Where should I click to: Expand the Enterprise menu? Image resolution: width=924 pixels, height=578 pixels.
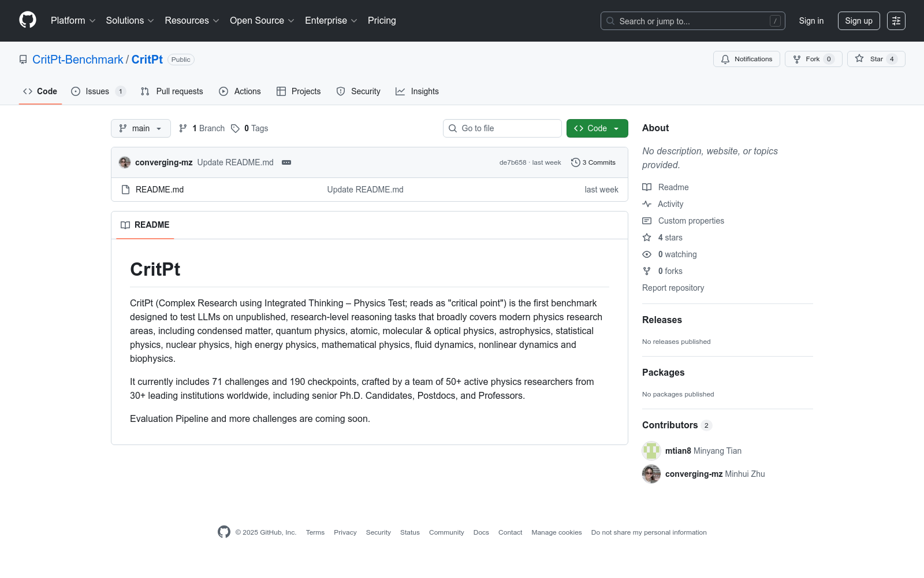point(331,21)
